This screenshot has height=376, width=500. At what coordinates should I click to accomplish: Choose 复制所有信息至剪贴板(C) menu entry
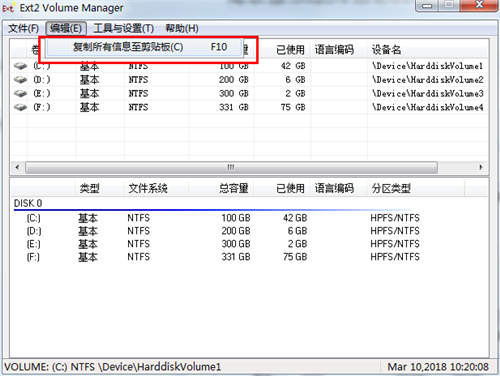(x=144, y=47)
